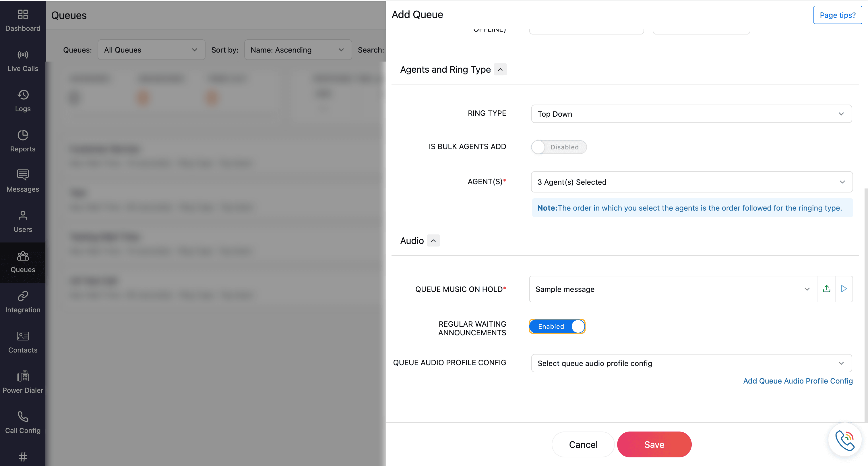Image resolution: width=868 pixels, height=466 pixels.
Task: Open the Agent(s) Selected dropdown
Action: click(x=691, y=182)
